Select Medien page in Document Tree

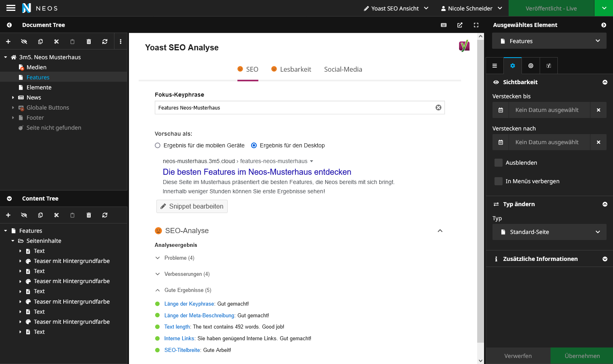point(36,67)
